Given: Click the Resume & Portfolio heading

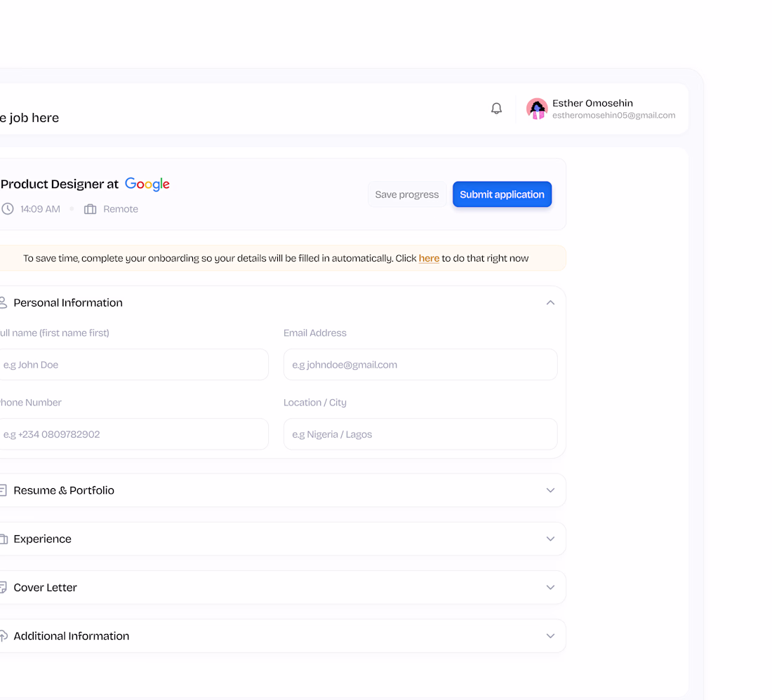Looking at the screenshot, I should tap(64, 490).
